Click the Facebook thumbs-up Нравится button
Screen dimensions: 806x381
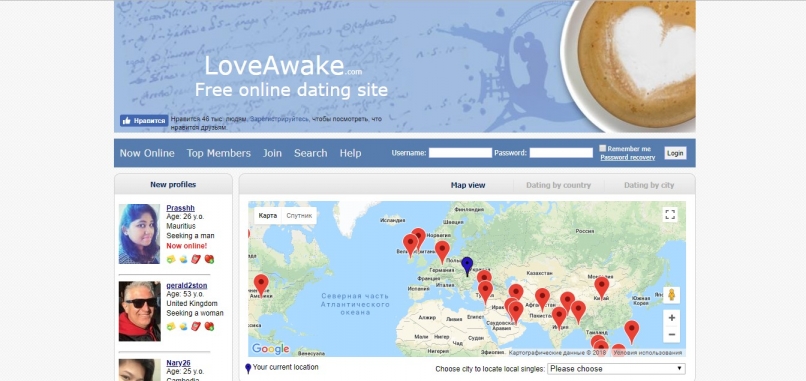pos(144,121)
